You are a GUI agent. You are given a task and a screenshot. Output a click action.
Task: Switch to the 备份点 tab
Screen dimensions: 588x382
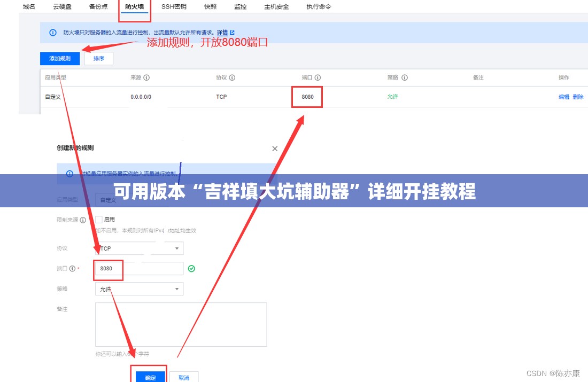(98, 6)
